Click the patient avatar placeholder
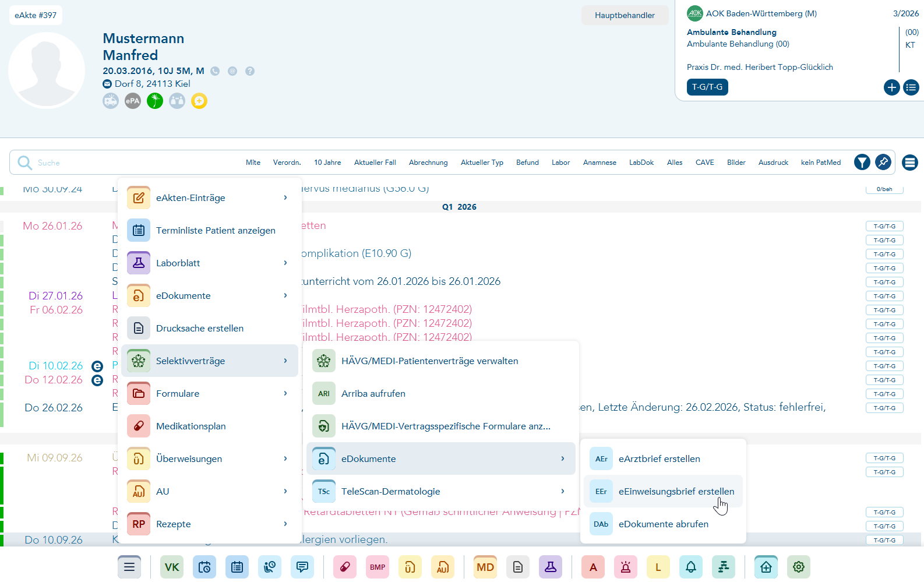The height and width of the screenshot is (582, 924). [x=47, y=70]
